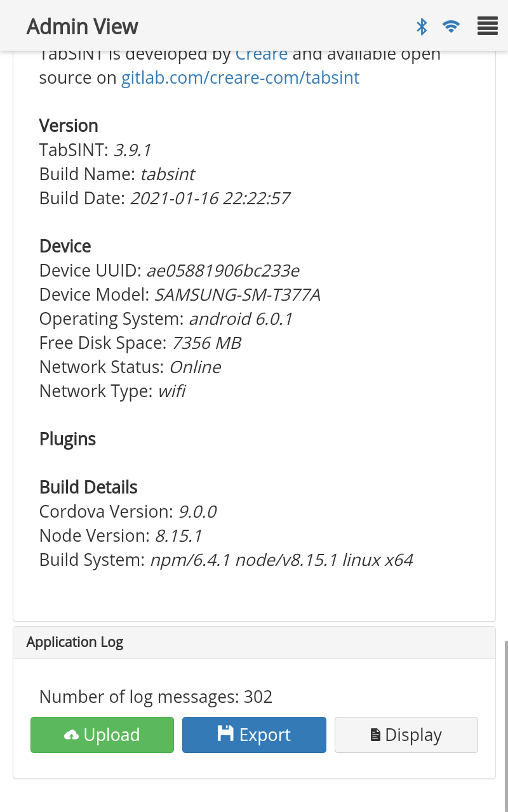Viewport: 508px width, 812px height.
Task: Click the Number of log messages text
Action: pyautogui.click(x=156, y=697)
